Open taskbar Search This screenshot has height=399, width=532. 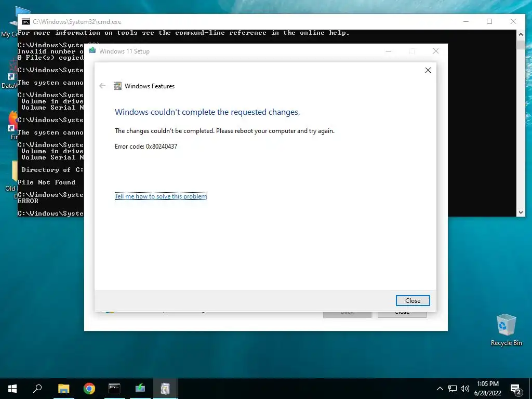coord(37,389)
